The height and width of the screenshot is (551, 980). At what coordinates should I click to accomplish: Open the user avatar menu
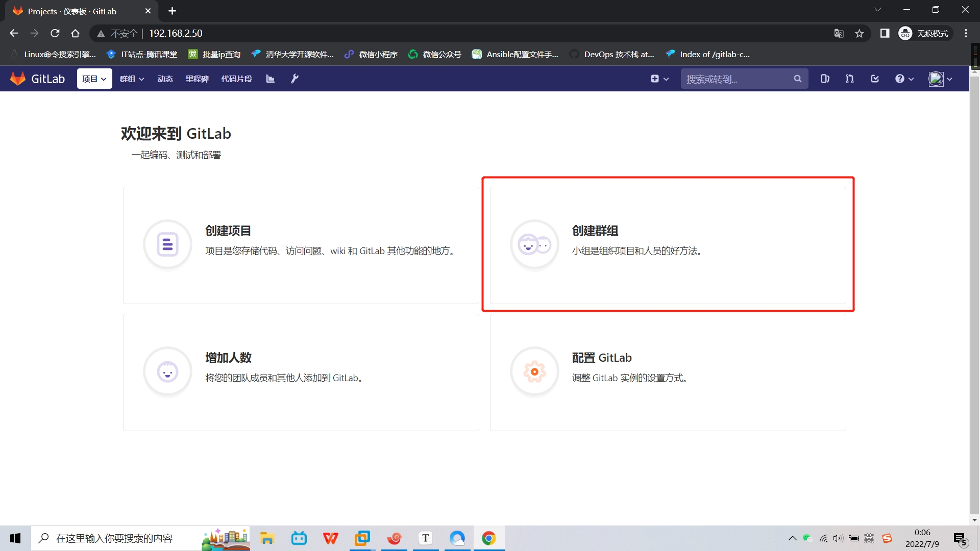click(940, 79)
